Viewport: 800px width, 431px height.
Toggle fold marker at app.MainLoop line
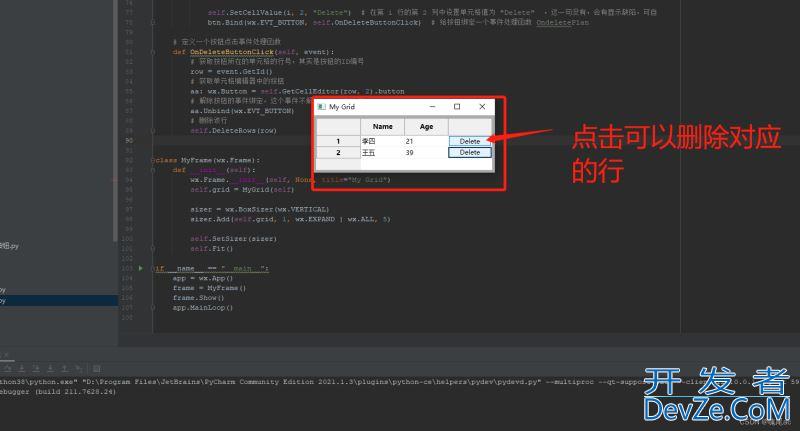point(153,308)
